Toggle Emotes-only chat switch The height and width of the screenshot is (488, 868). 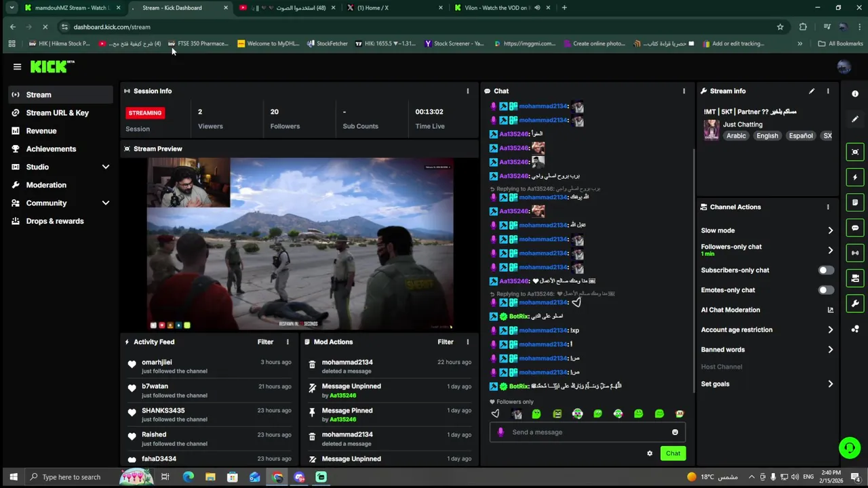click(x=825, y=290)
